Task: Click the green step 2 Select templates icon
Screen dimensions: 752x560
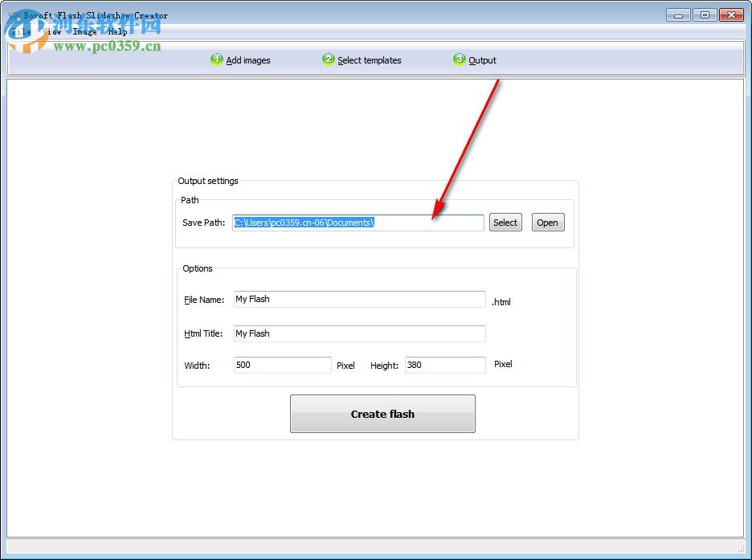Action: coord(328,59)
